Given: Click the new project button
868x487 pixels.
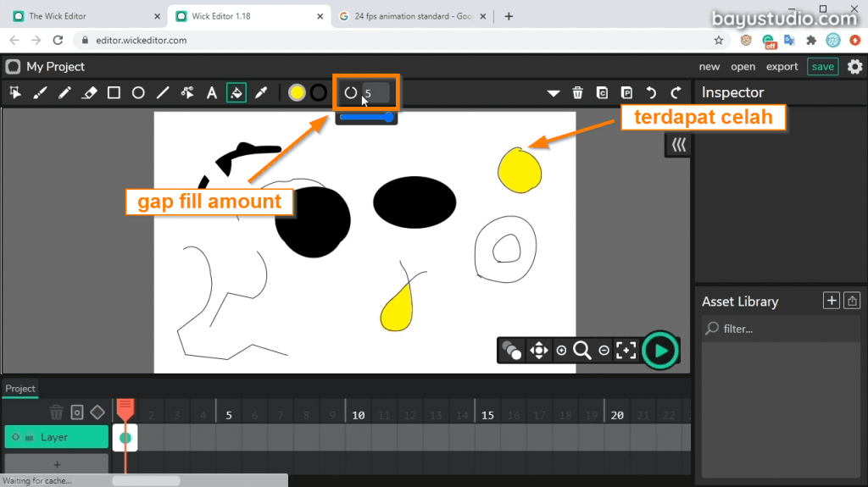Looking at the screenshot, I should [x=709, y=66].
